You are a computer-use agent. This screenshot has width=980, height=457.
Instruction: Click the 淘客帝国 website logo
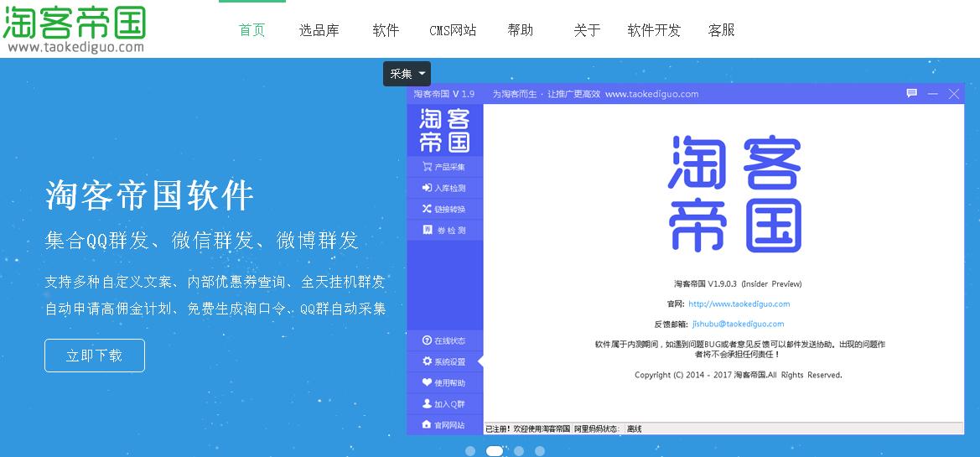[x=74, y=29]
